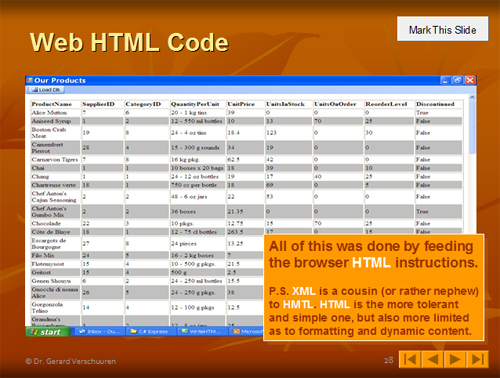Select Geitost product cell
Screen dimensions: 500x378
pyautogui.click(x=55, y=272)
